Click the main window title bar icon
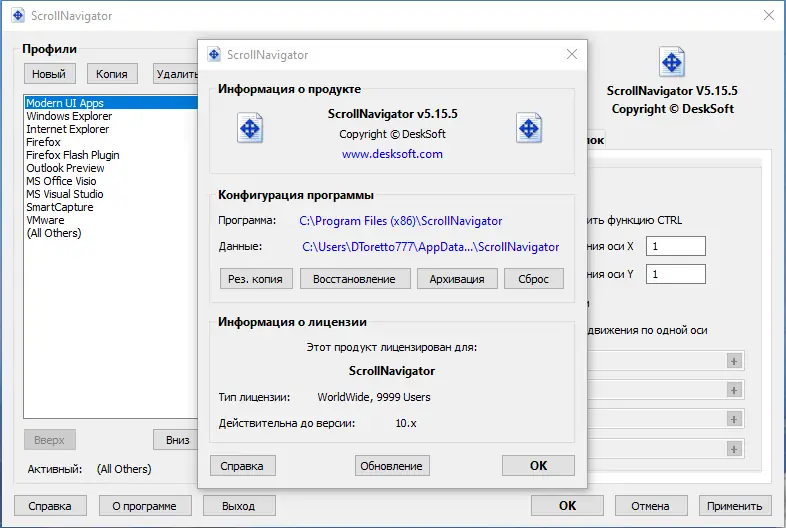Image resolution: width=786 pixels, height=528 pixels. [x=18, y=16]
